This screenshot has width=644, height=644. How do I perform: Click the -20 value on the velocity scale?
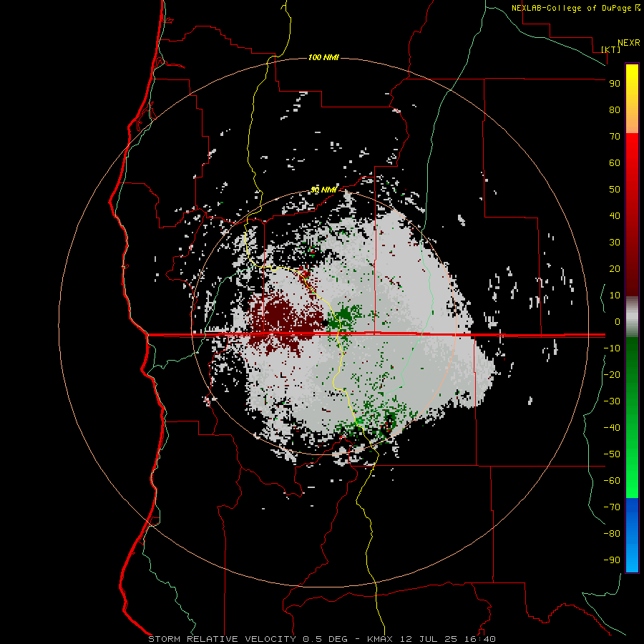click(612, 374)
